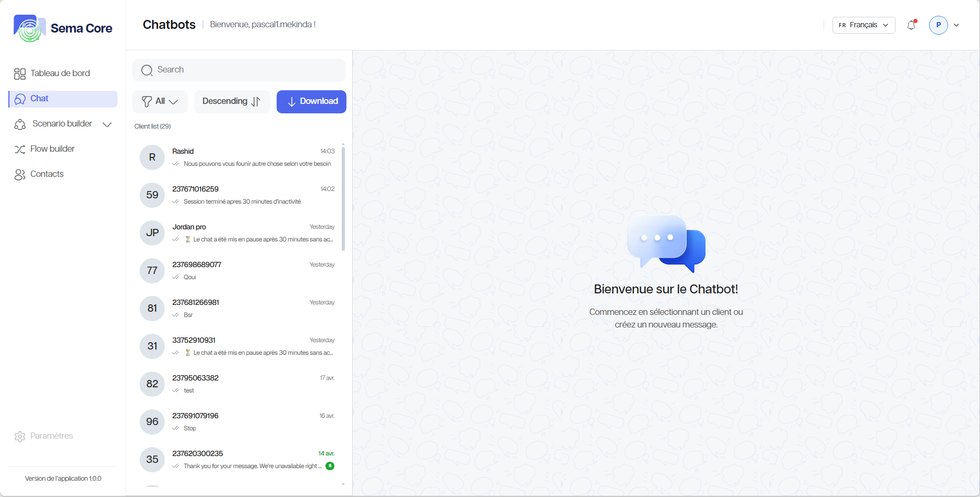
Task: Click the Jordan pro JP avatar
Action: tap(152, 233)
